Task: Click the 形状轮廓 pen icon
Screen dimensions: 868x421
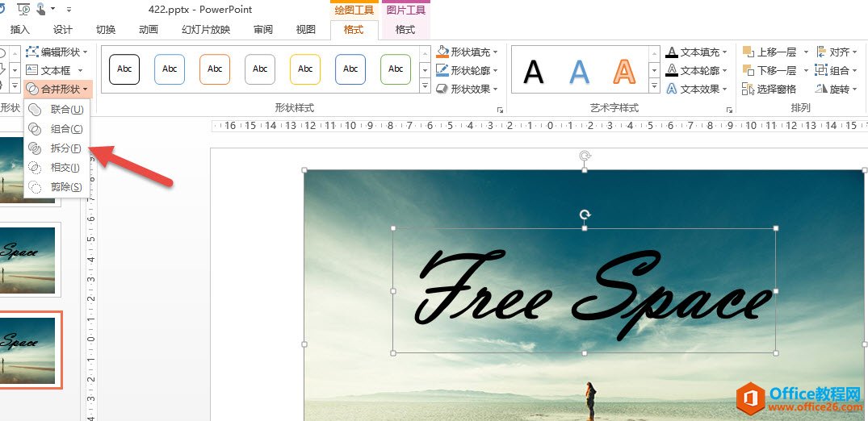Action: pos(442,70)
